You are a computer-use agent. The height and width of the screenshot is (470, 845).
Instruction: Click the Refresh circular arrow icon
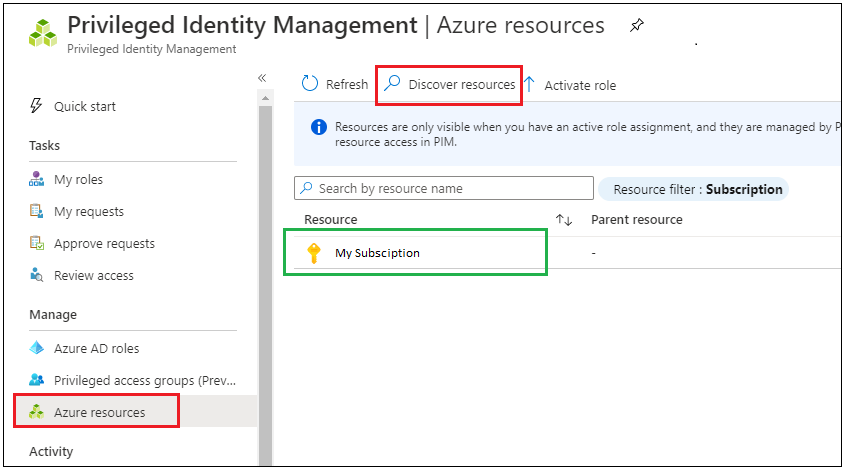pos(310,84)
